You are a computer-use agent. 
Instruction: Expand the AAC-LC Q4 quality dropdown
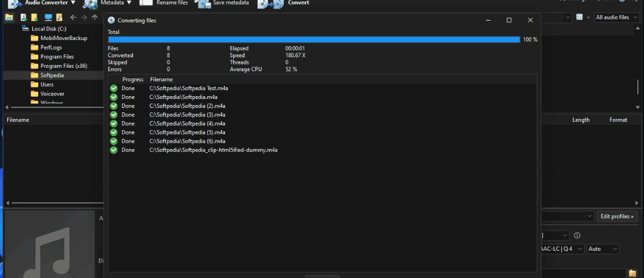[561, 249]
